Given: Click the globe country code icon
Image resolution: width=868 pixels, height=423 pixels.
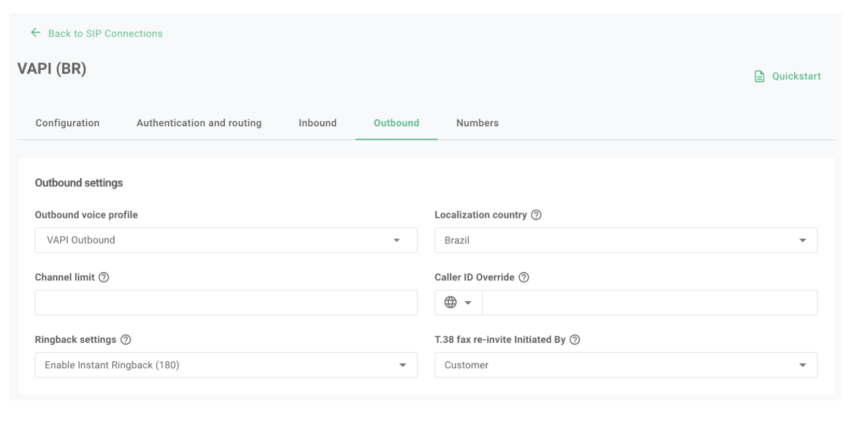Looking at the screenshot, I should 451,302.
